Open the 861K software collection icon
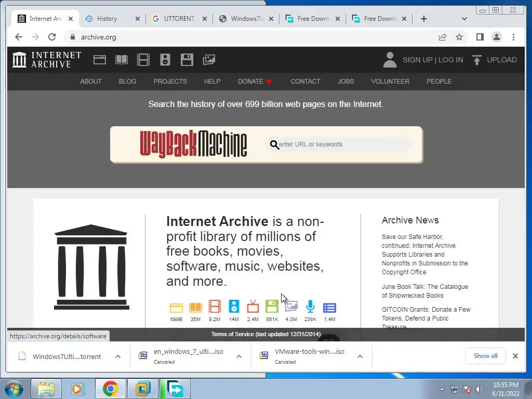Viewport: 532px width, 399px height. coord(272,307)
